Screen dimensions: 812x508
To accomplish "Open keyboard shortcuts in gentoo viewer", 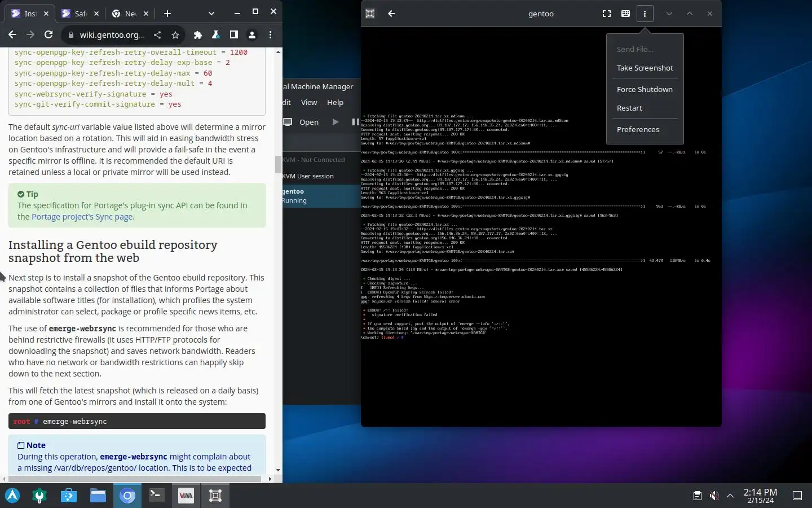I will pyautogui.click(x=626, y=14).
